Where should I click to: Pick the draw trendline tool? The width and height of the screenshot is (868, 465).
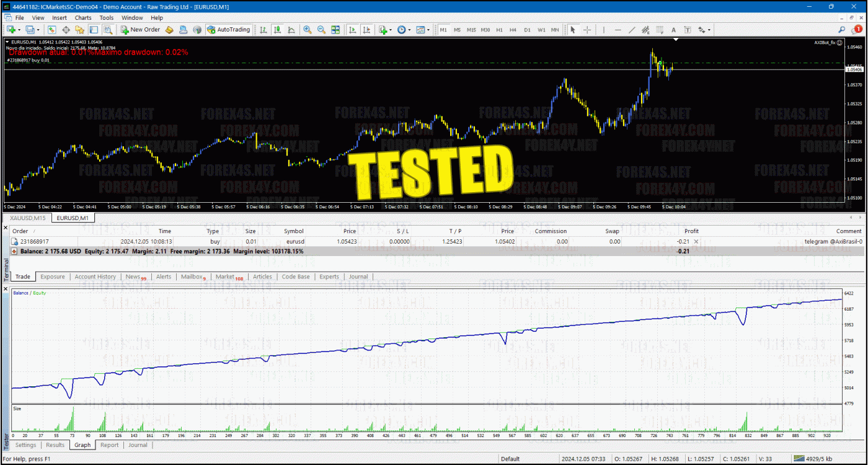(x=632, y=30)
